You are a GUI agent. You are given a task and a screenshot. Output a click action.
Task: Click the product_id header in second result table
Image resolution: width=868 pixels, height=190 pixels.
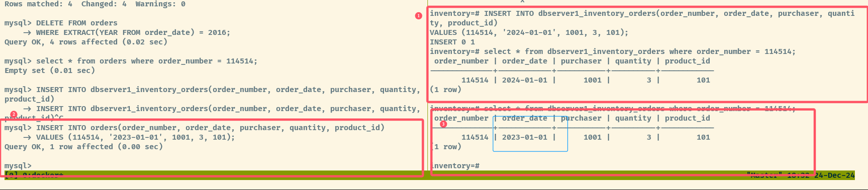tap(687, 118)
